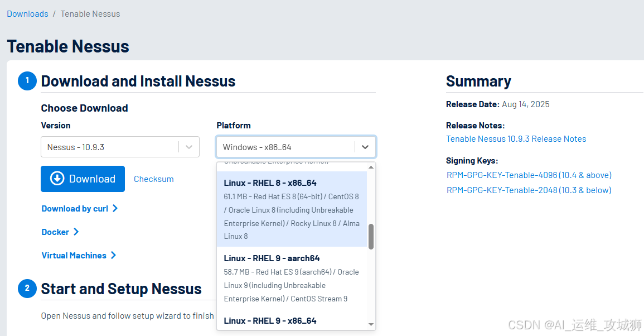Viewport: 644px width, 336px height.
Task: Open Tenable Nessus 10.9.3 Release Notes
Action: [516, 139]
